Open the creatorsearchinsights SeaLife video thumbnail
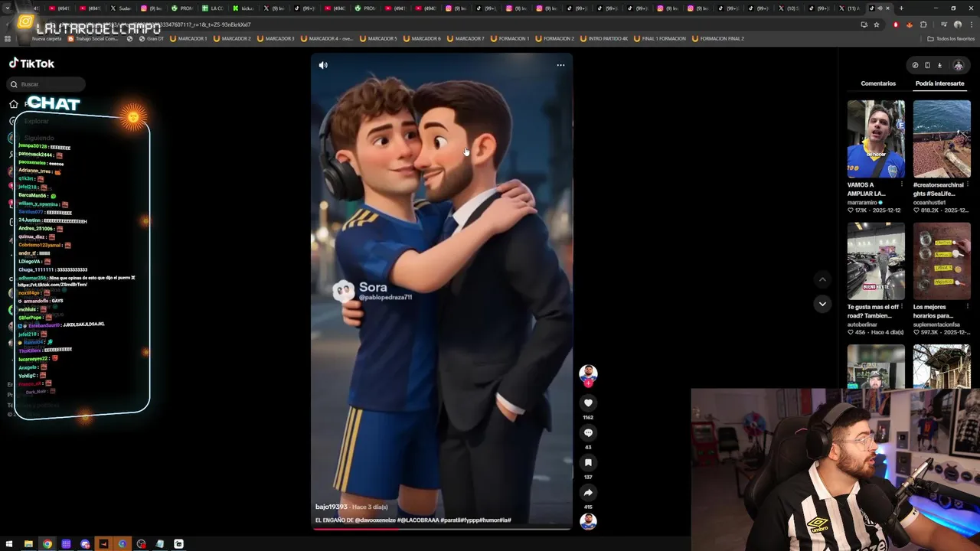 pyautogui.click(x=942, y=139)
